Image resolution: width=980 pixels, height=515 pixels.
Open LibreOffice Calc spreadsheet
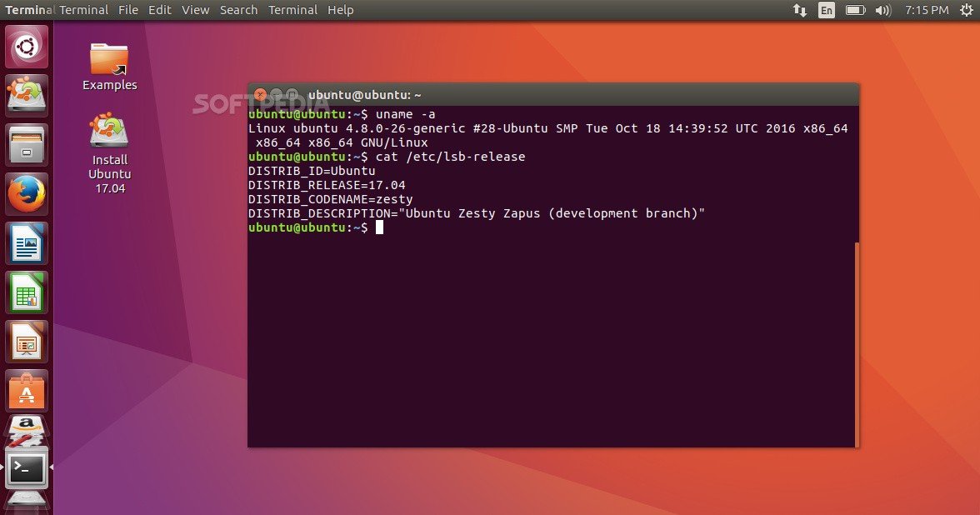[27, 292]
